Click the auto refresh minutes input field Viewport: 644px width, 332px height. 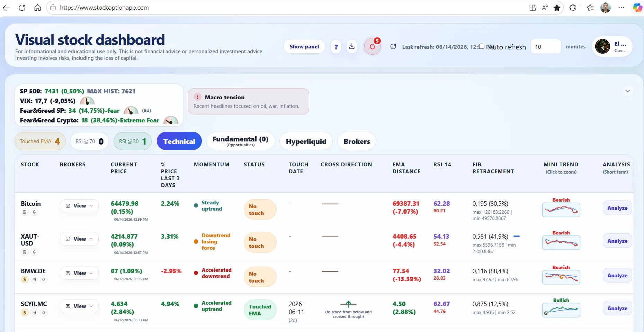(x=546, y=46)
